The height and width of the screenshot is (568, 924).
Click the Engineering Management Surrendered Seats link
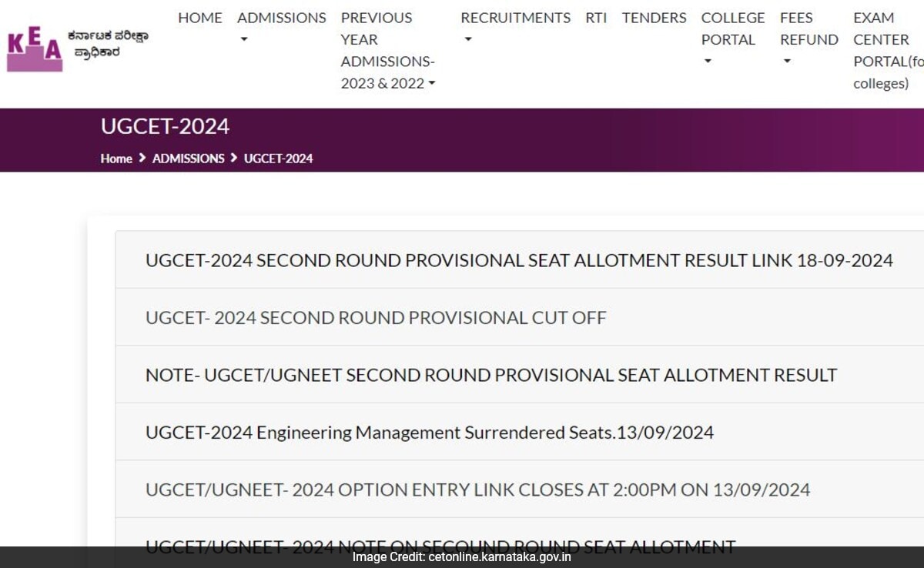click(429, 432)
